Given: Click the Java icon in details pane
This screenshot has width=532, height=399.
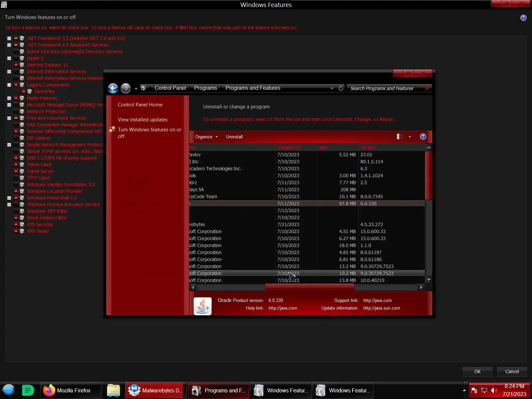Looking at the screenshot, I should 202,306.
